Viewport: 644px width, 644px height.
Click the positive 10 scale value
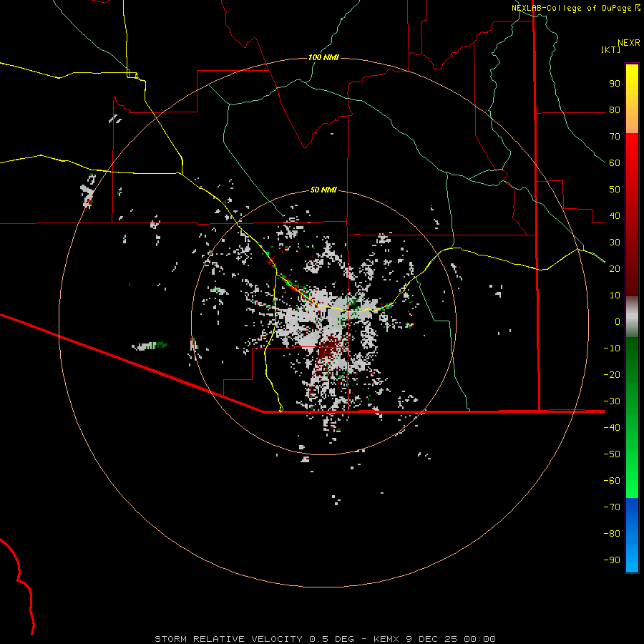pyautogui.click(x=615, y=296)
